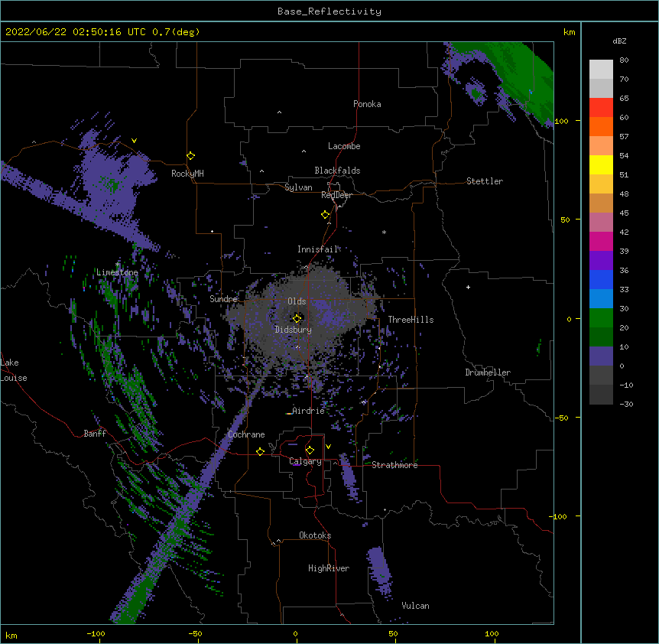Click the Base_Reflectivity title
This screenshot has width=659, height=644.
pyautogui.click(x=329, y=11)
